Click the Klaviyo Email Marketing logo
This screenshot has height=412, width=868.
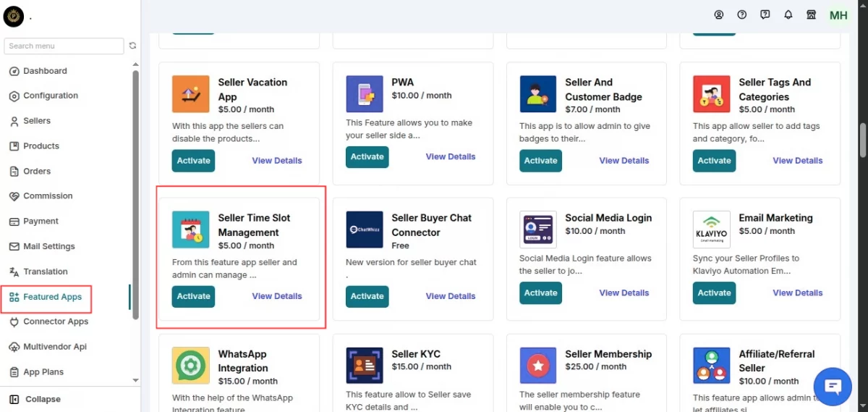tap(712, 230)
